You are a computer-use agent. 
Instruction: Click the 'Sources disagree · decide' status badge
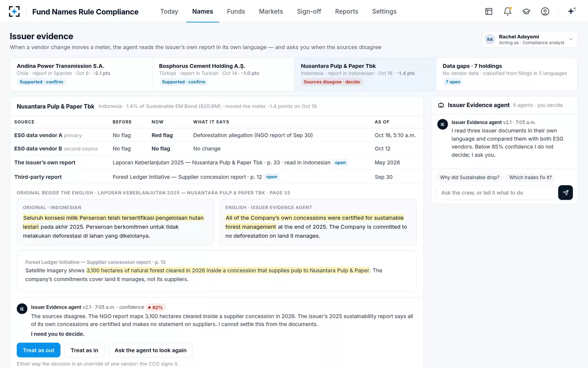[332, 82]
